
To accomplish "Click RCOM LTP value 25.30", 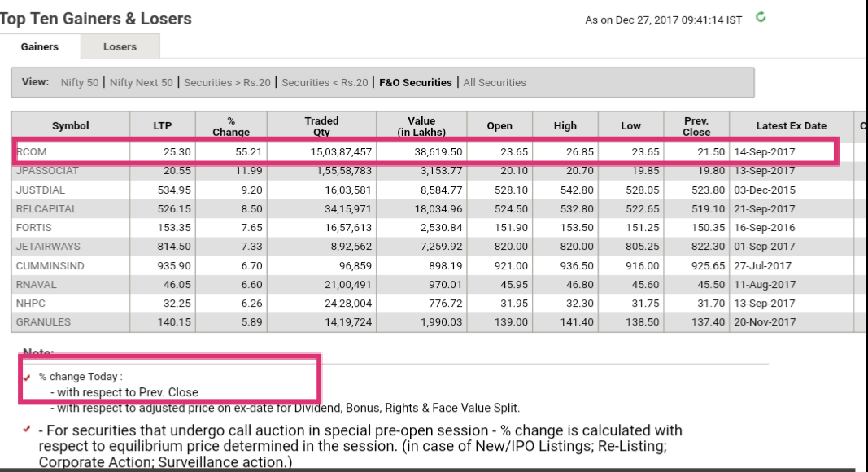I will coord(177,152).
